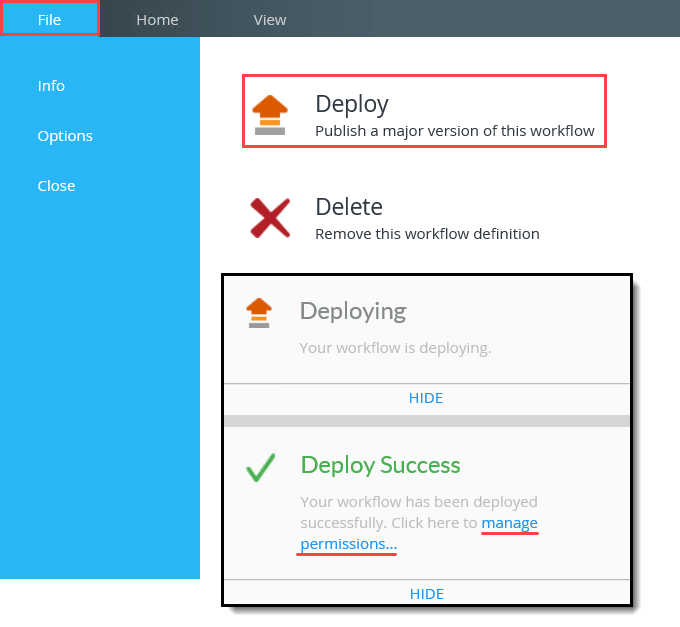Viewport: 680px width, 627px height.
Task: Switch to the View tab
Action: (x=270, y=20)
